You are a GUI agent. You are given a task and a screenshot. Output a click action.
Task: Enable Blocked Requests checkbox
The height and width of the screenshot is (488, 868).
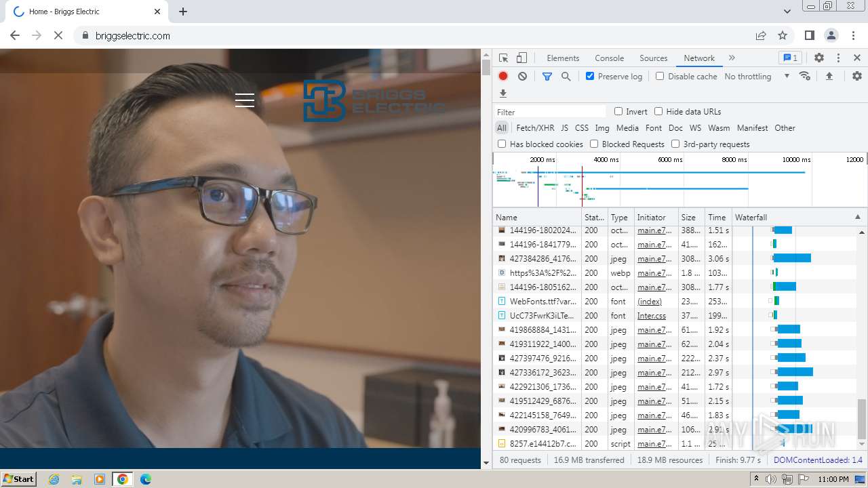594,144
